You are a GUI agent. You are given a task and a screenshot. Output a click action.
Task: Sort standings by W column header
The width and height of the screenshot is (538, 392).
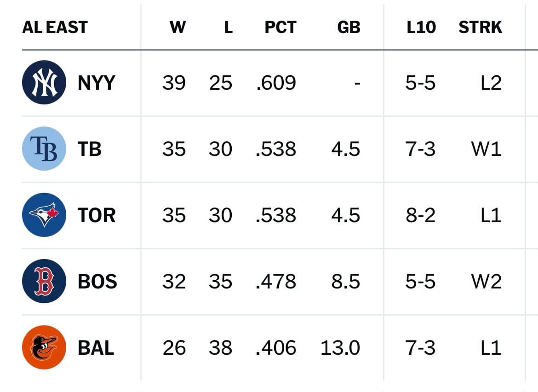coord(177,28)
